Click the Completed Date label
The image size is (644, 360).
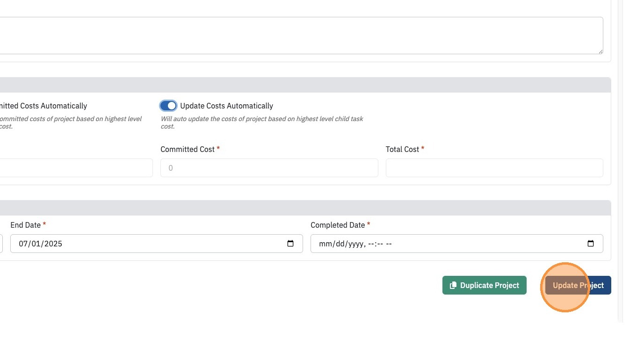(x=338, y=225)
